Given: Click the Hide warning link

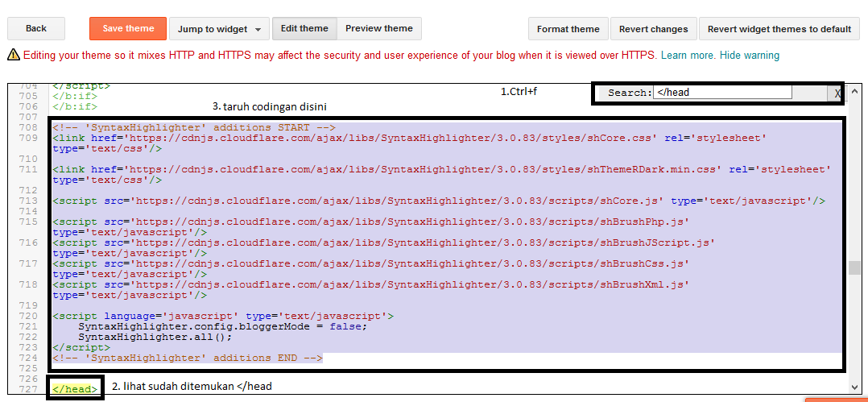Looking at the screenshot, I should (x=750, y=56).
